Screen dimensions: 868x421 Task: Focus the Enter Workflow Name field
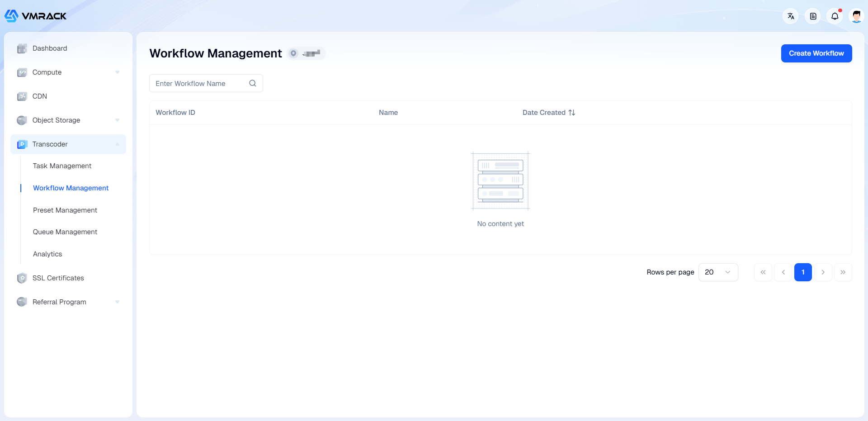coord(206,83)
